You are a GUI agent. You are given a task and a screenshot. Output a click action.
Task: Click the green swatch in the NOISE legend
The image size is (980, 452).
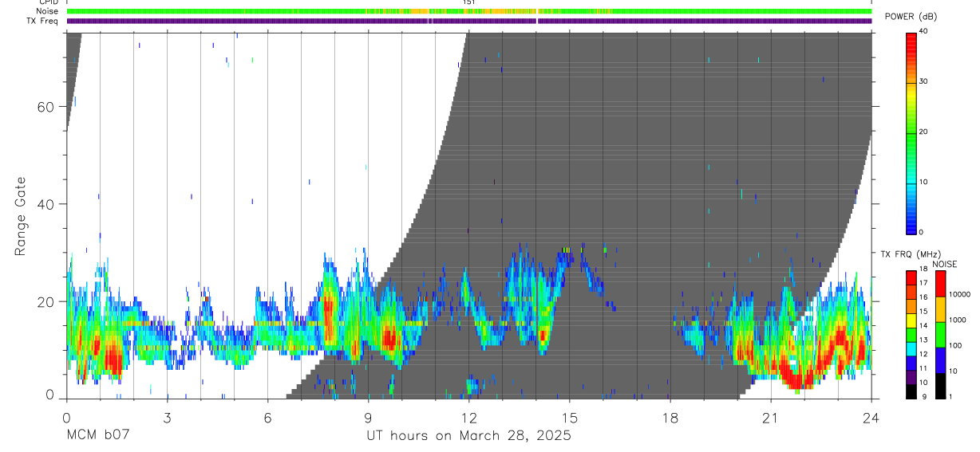[939, 334]
